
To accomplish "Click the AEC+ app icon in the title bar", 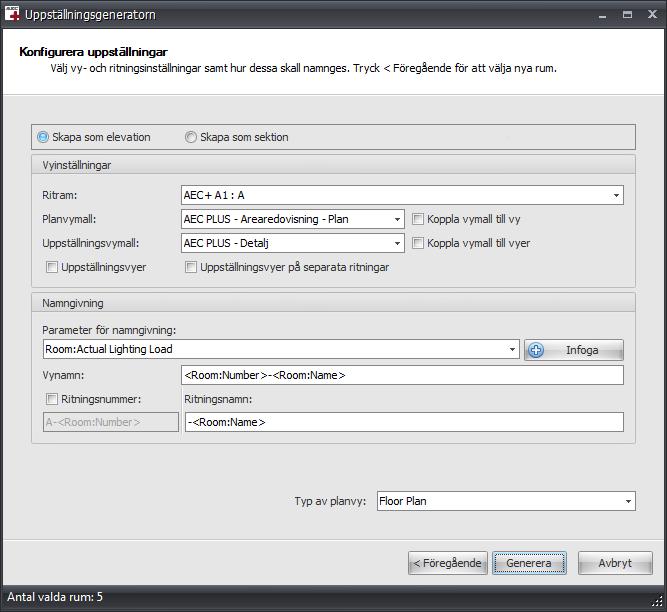I will (12, 14).
